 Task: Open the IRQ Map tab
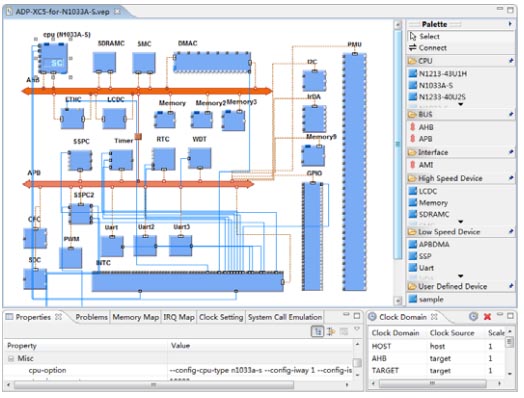tap(179, 317)
